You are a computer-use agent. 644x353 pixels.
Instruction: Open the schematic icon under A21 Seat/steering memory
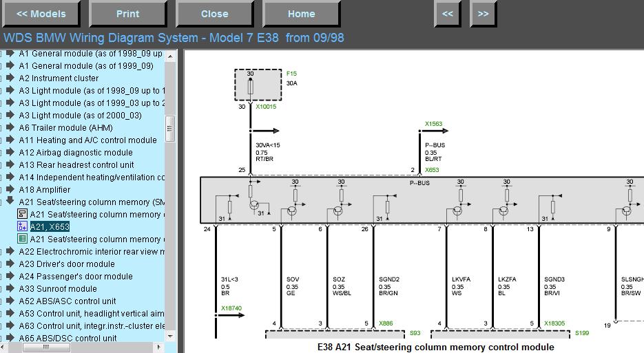click(x=22, y=214)
